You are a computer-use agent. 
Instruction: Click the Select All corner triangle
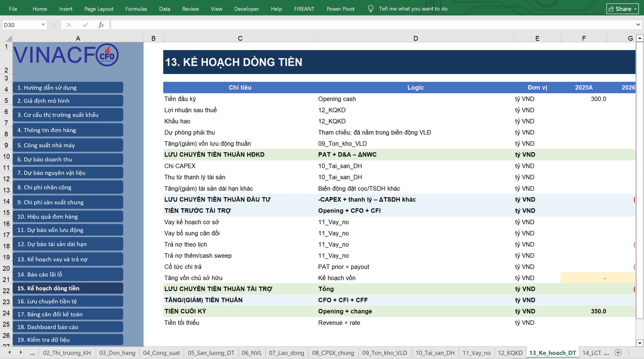9,38
